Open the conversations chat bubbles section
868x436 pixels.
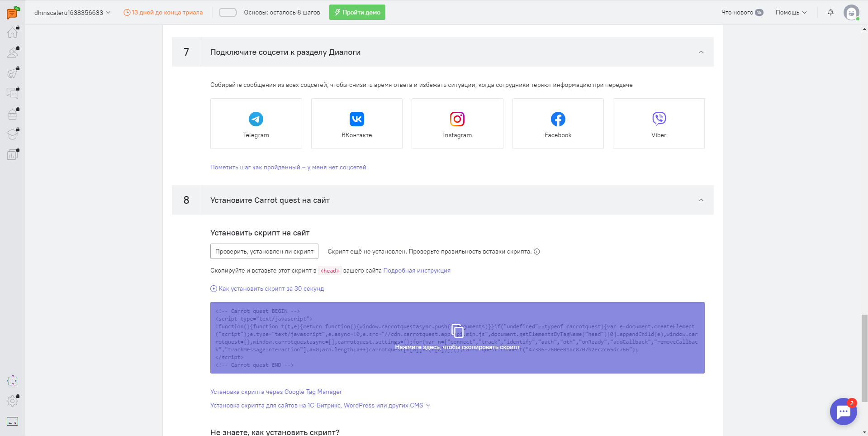[13, 93]
